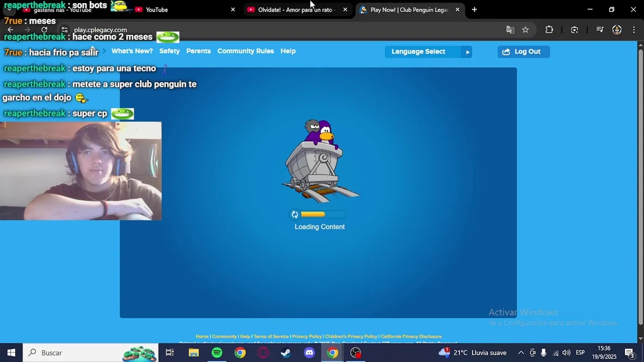Click the tray camera meet-now icon
The image size is (644, 362).
[532, 353]
